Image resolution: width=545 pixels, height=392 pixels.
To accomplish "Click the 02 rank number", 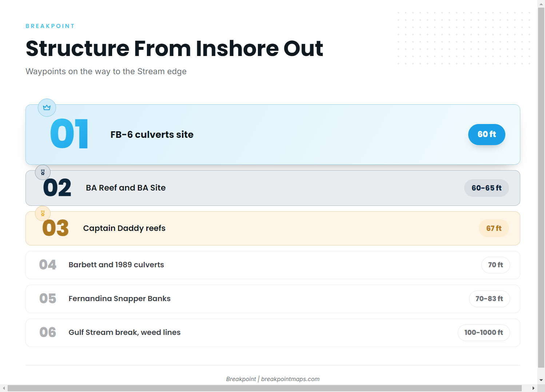I will click(x=57, y=188).
